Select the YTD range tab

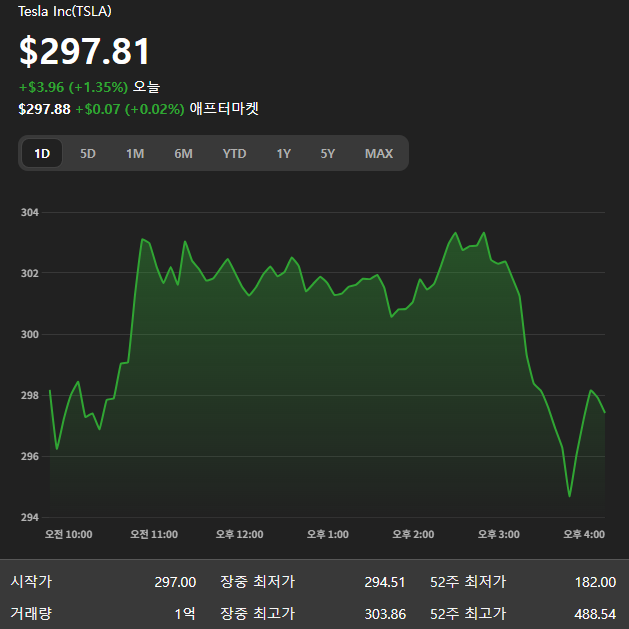click(x=234, y=153)
